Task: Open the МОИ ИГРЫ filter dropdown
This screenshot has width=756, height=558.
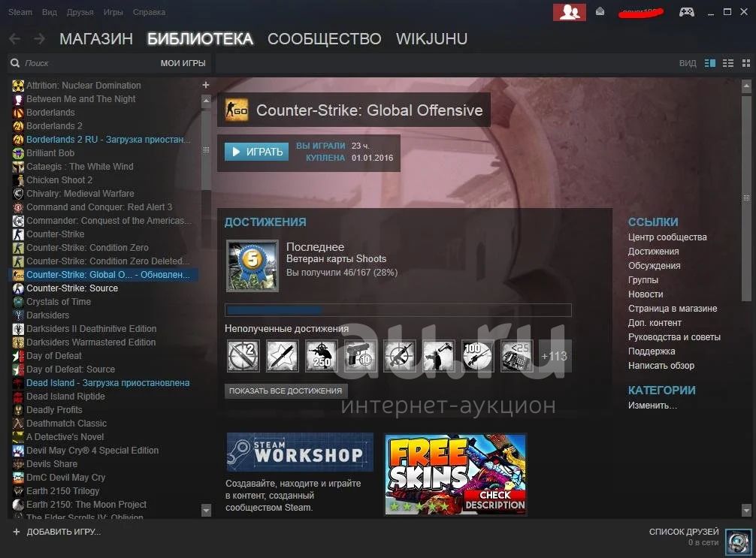Action: click(183, 63)
